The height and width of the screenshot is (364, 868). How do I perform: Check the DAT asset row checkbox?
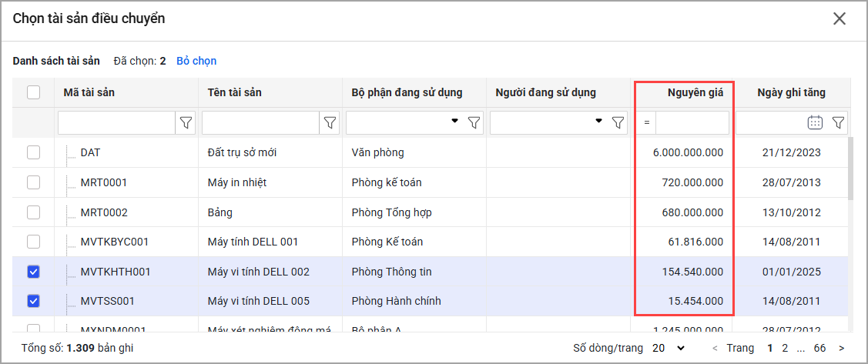coord(34,152)
